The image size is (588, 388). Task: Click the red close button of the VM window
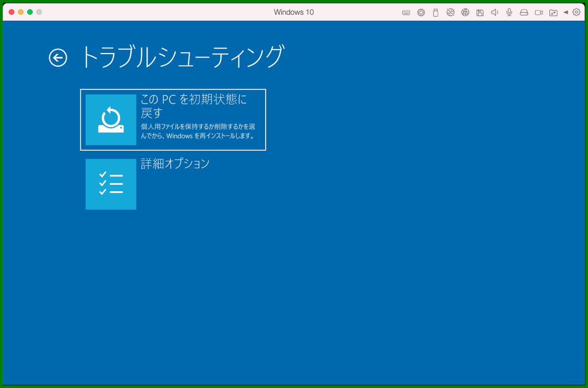(x=12, y=12)
